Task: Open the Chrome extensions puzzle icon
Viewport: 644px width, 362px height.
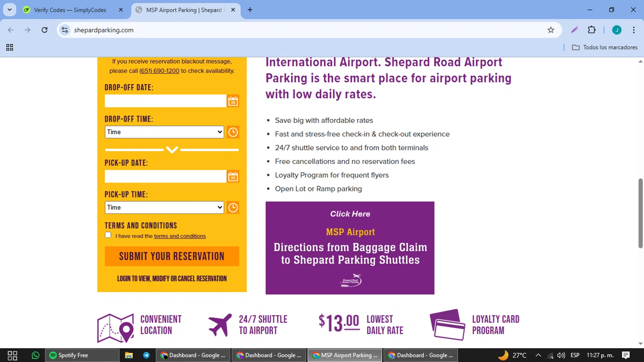Action: pos(592,30)
